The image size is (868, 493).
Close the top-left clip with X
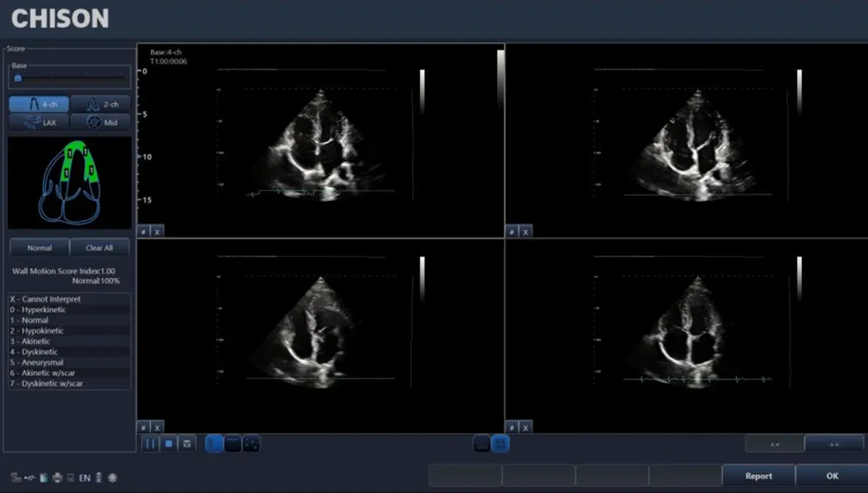[x=158, y=232]
